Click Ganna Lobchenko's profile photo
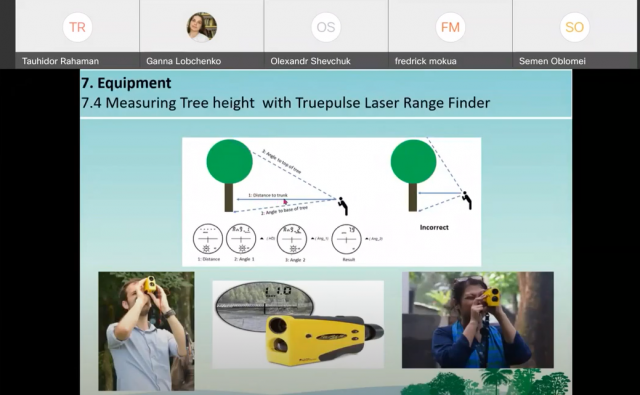Image resolution: width=640 pixels, height=395 pixels. coord(202,27)
